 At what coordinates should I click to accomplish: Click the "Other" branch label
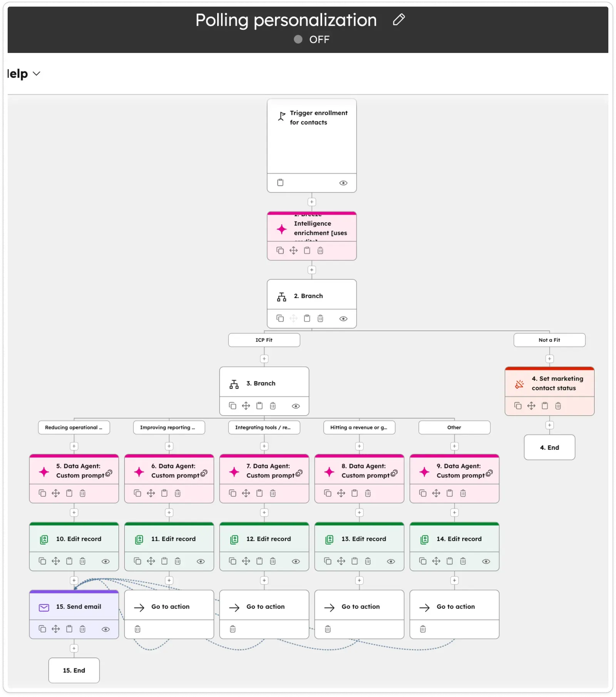454,427
